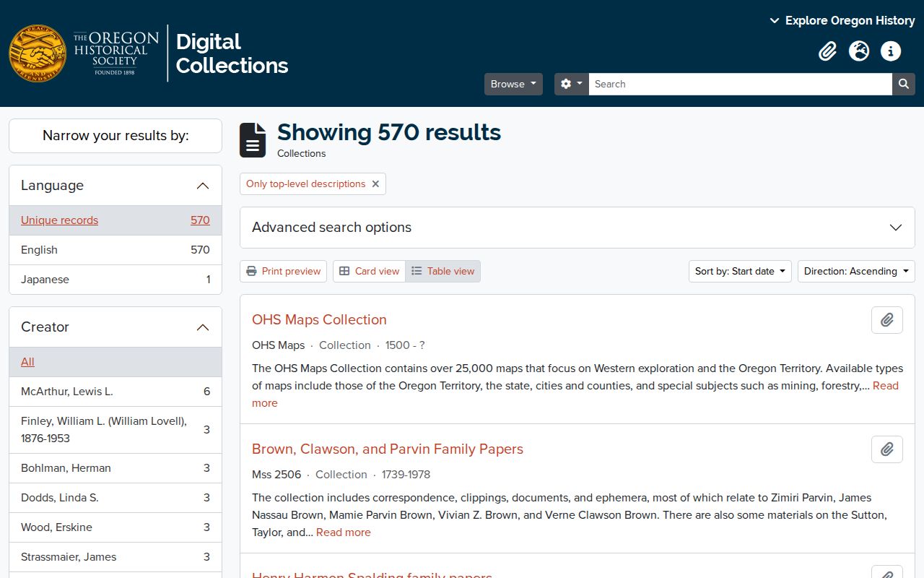The height and width of the screenshot is (578, 924).
Task: Collapse the Language facet
Action: coord(115,186)
